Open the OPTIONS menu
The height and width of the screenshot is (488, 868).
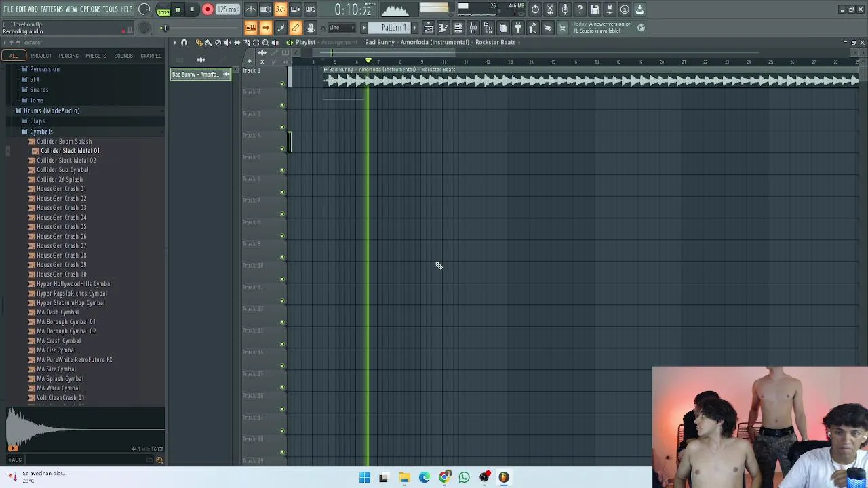pyautogui.click(x=90, y=9)
